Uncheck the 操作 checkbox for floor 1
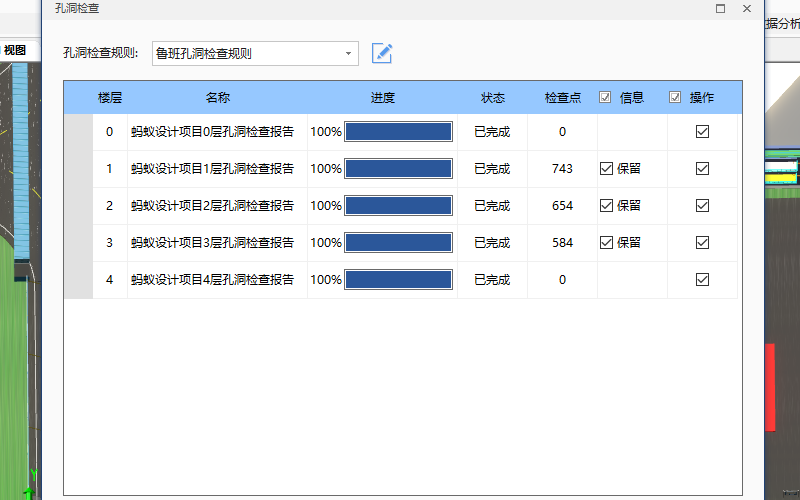This screenshot has height=500, width=800. 702,168
